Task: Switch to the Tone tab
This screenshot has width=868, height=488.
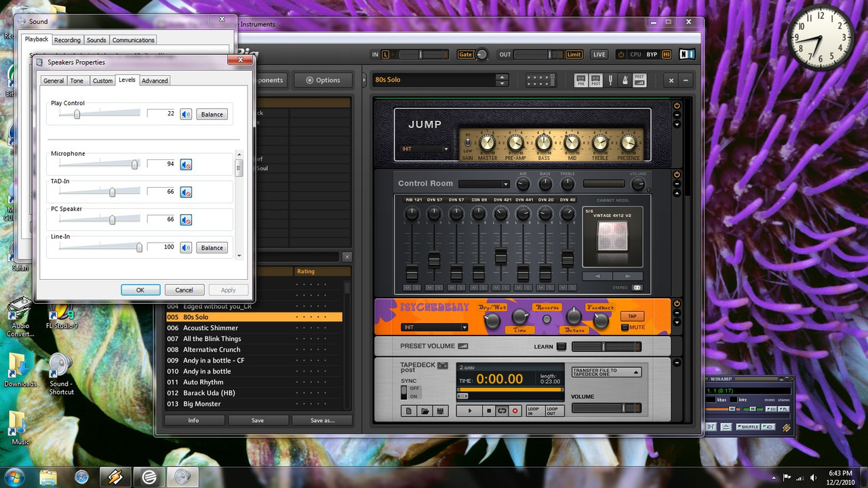Action: point(77,81)
